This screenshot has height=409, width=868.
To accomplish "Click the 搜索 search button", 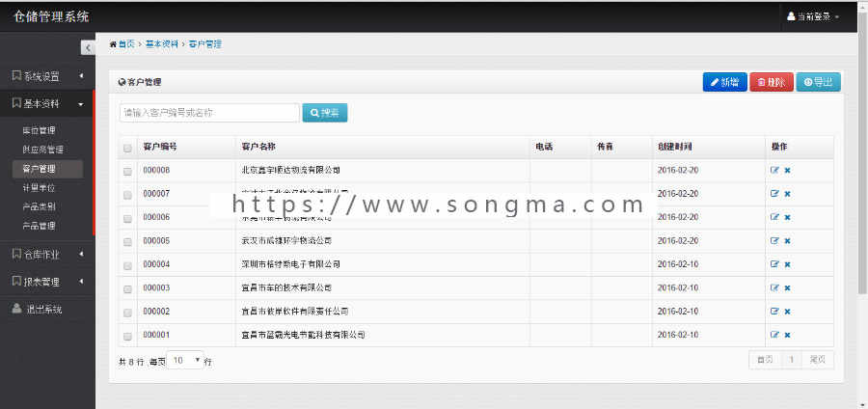I will click(x=325, y=113).
